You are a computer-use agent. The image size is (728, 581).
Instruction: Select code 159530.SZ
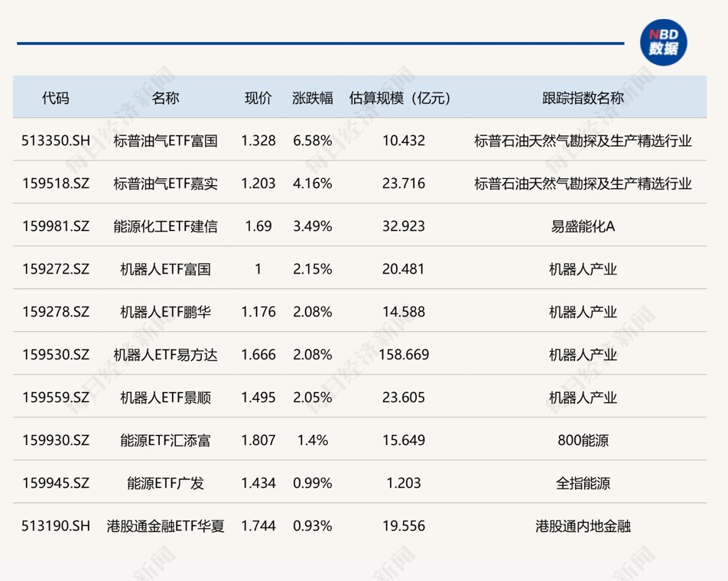tap(56, 355)
